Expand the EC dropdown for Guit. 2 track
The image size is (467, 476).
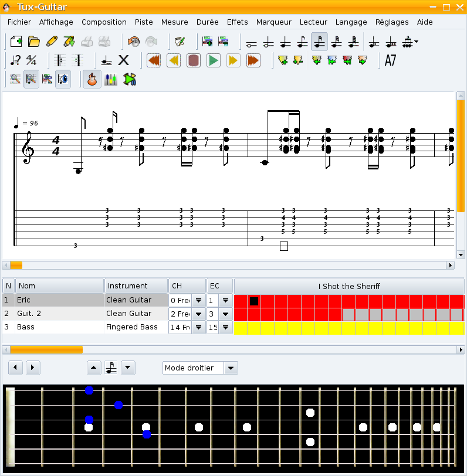click(x=225, y=314)
